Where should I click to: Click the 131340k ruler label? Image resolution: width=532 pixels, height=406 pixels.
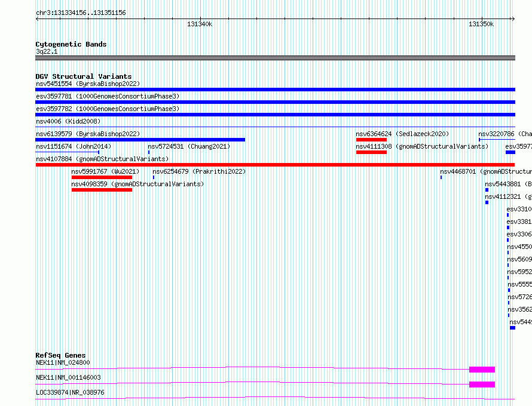coord(200,24)
